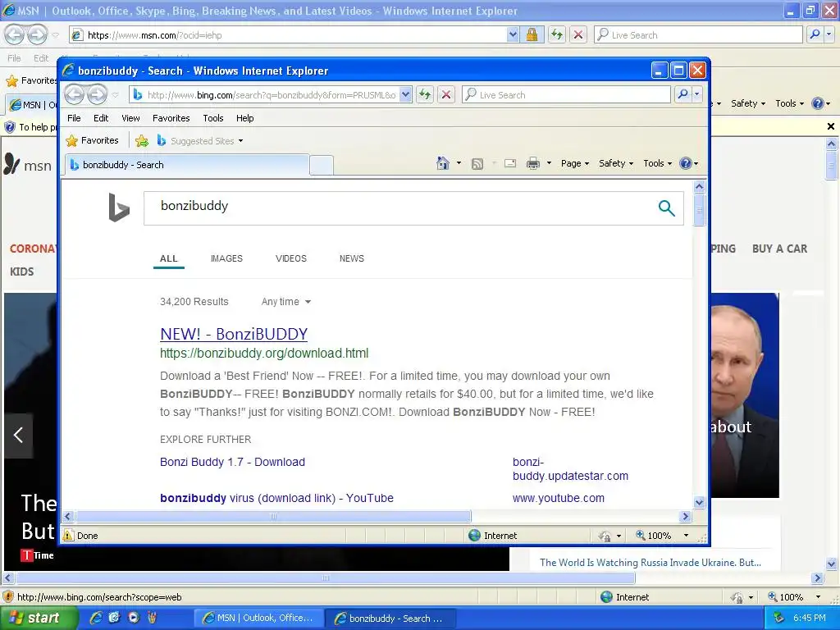
Task: Click the Start button
Action: click(39, 618)
